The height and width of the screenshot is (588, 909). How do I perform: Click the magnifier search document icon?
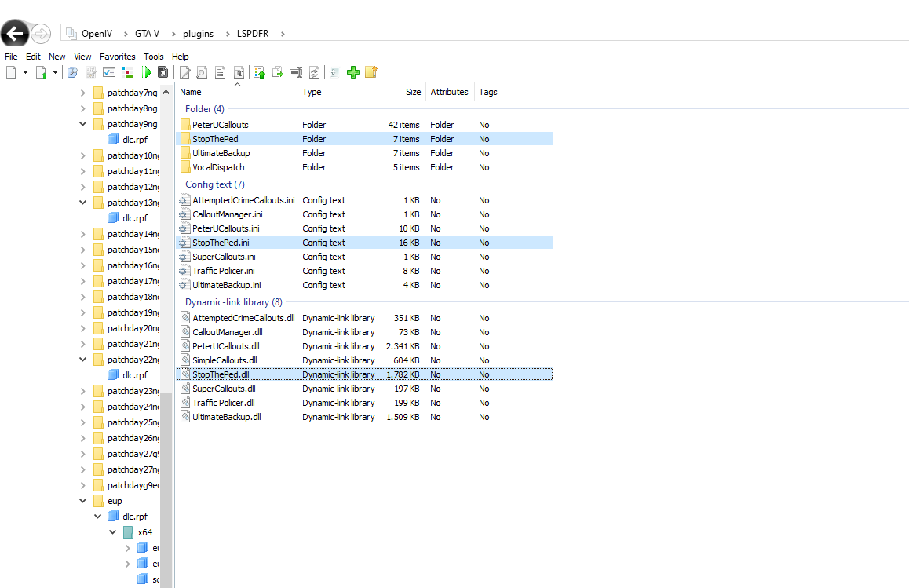pos(202,72)
